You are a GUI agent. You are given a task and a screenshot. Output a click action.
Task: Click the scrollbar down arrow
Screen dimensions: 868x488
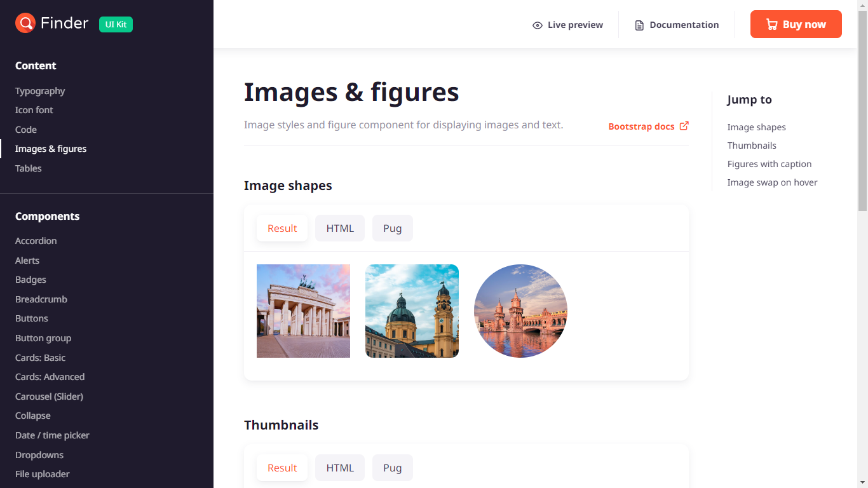[862, 483]
